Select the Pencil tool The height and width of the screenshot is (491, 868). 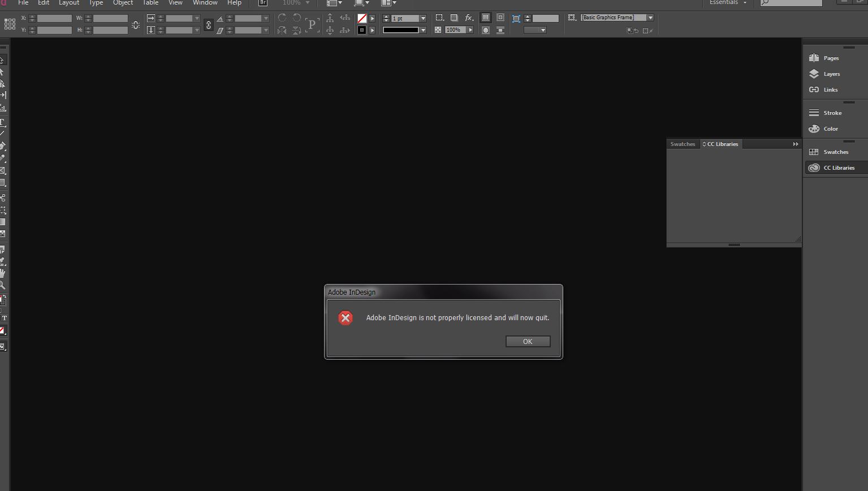click(2, 158)
